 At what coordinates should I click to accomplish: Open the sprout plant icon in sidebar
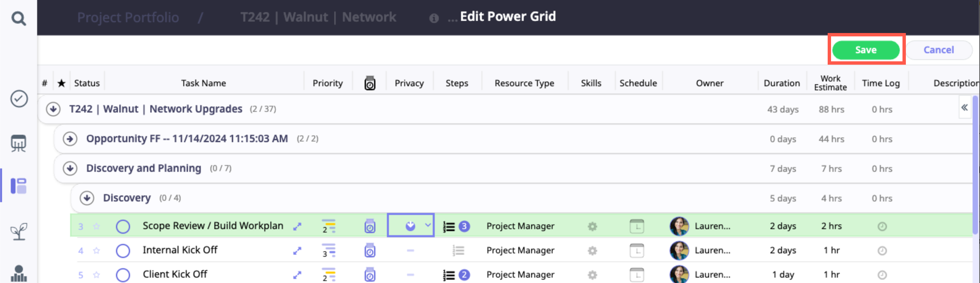point(19,231)
